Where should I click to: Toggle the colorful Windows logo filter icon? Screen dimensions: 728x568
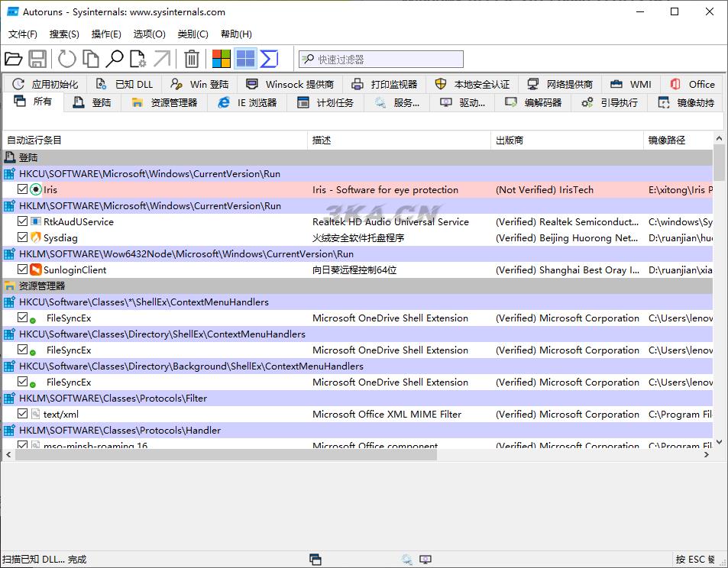(221, 59)
